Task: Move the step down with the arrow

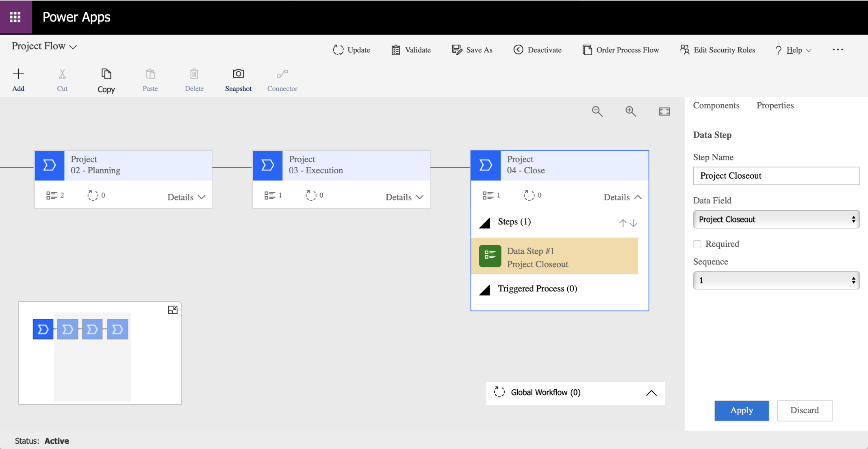Action: [634, 223]
